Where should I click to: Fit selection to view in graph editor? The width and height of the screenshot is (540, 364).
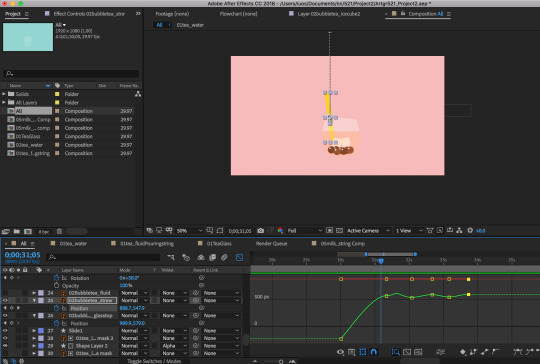tap(407, 352)
